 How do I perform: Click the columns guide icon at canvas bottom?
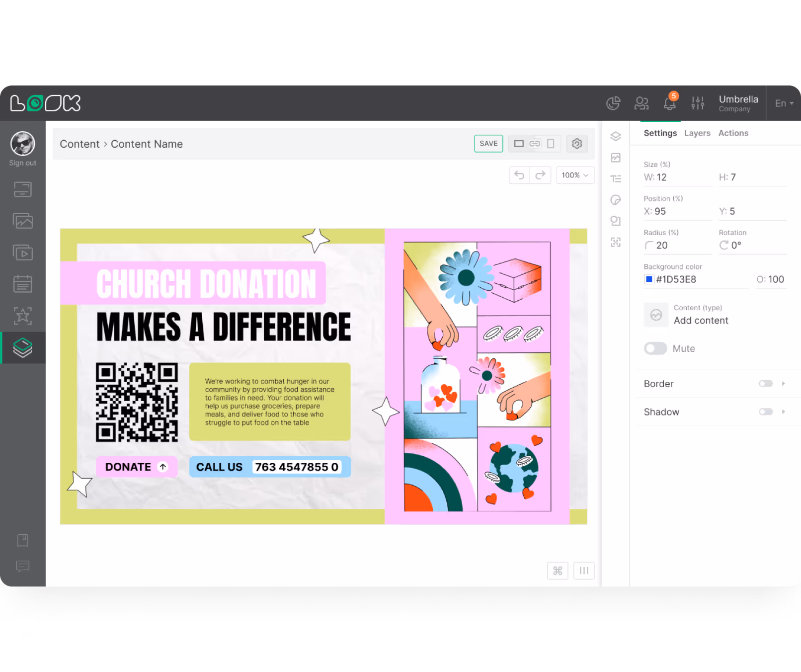tap(584, 571)
